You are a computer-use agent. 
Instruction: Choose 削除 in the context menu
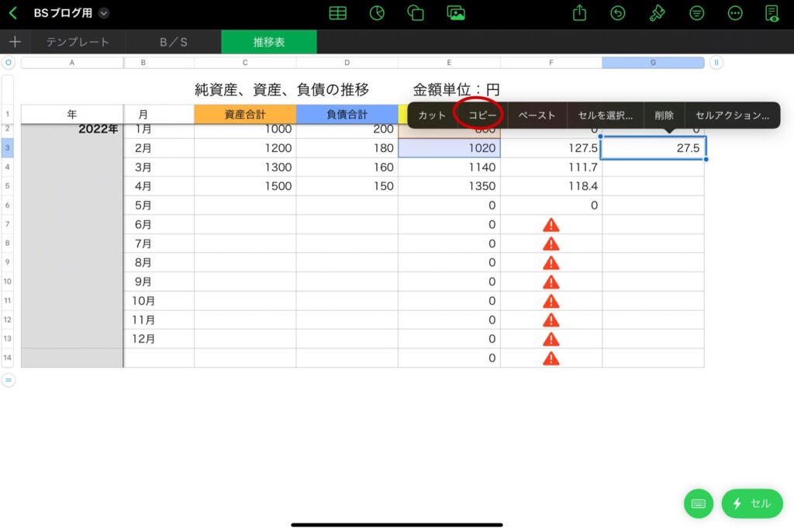pos(664,116)
